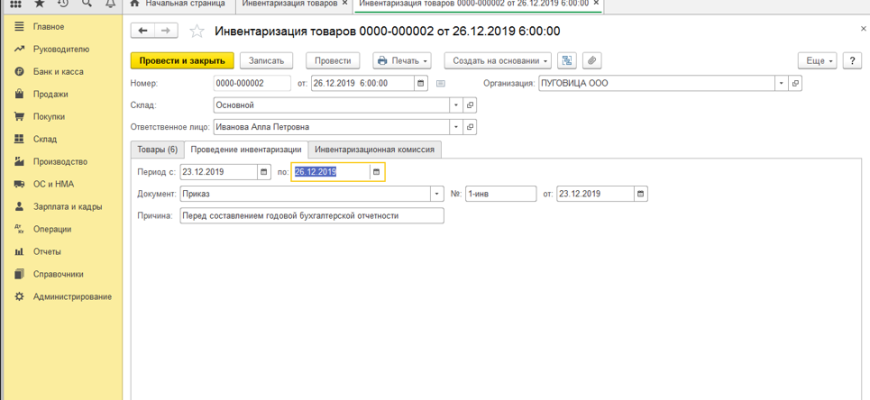870x400 pixels.
Task: Open the Печать dropdown menu
Action: tap(403, 61)
